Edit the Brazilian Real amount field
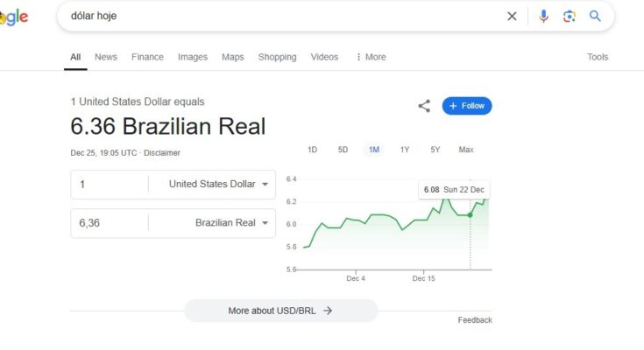Screen dimensions: 644x350 tap(110, 222)
